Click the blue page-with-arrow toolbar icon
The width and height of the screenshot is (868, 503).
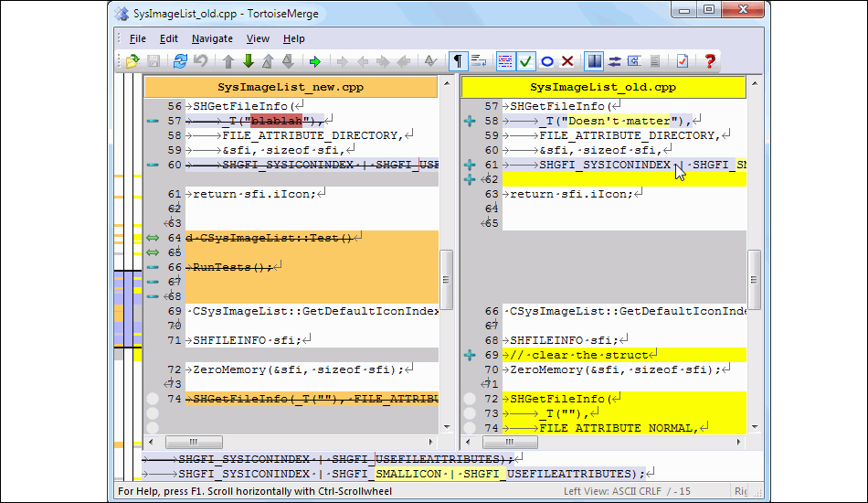634,61
